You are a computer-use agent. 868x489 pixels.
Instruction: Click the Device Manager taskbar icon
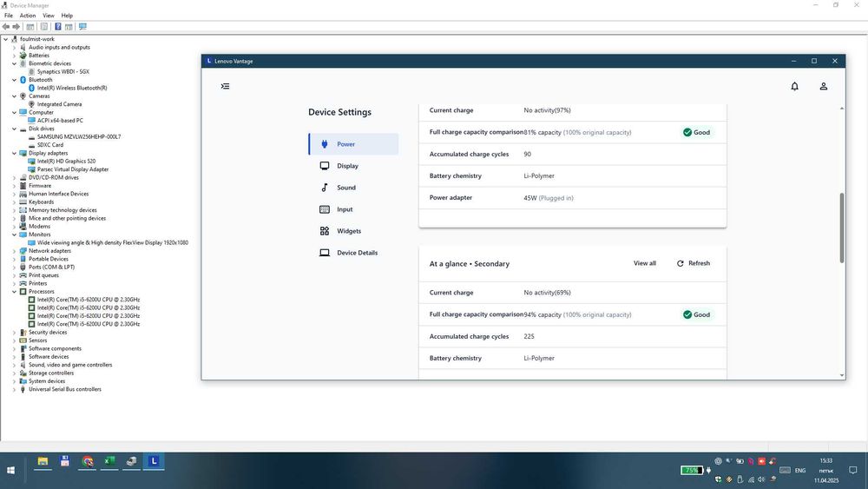pos(132,461)
